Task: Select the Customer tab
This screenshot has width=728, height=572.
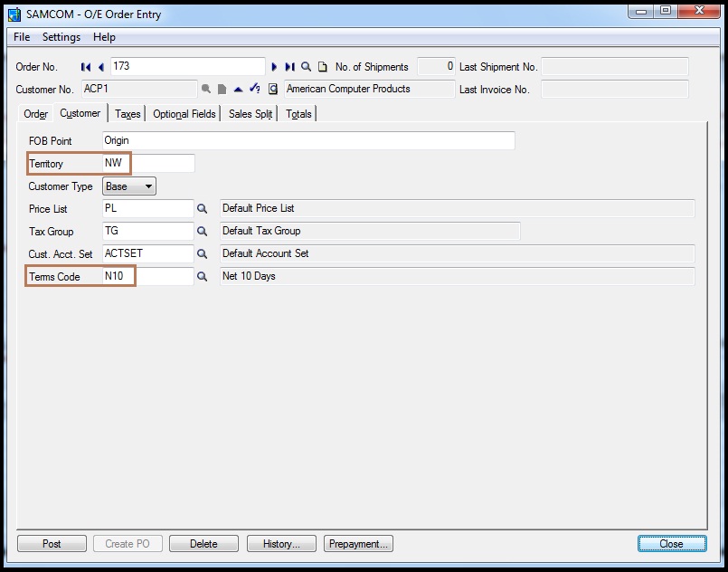Action: click(x=80, y=113)
